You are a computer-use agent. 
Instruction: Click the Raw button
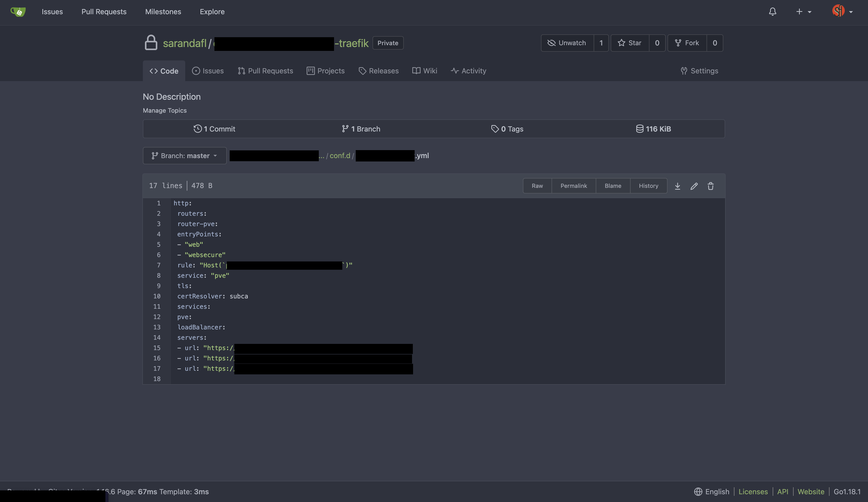[537, 186]
